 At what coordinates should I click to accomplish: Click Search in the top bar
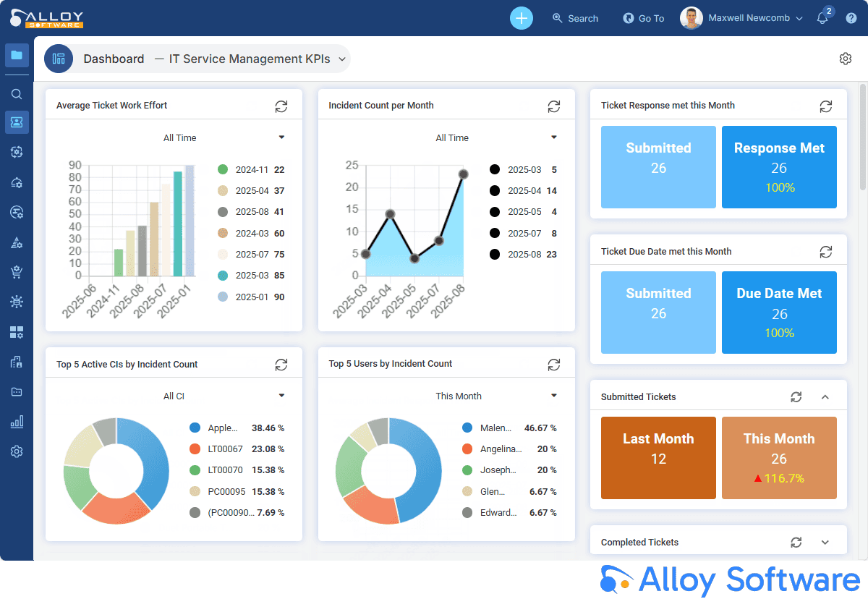[575, 18]
